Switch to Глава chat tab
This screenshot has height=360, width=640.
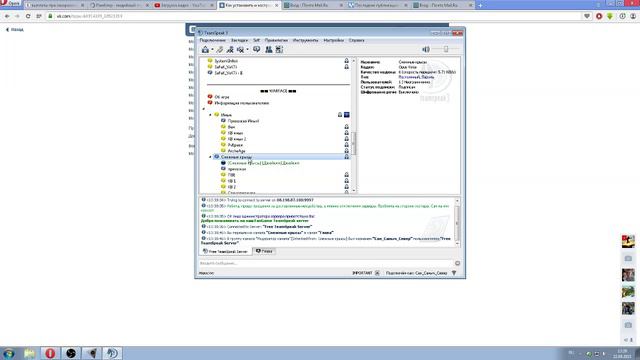(x=264, y=251)
